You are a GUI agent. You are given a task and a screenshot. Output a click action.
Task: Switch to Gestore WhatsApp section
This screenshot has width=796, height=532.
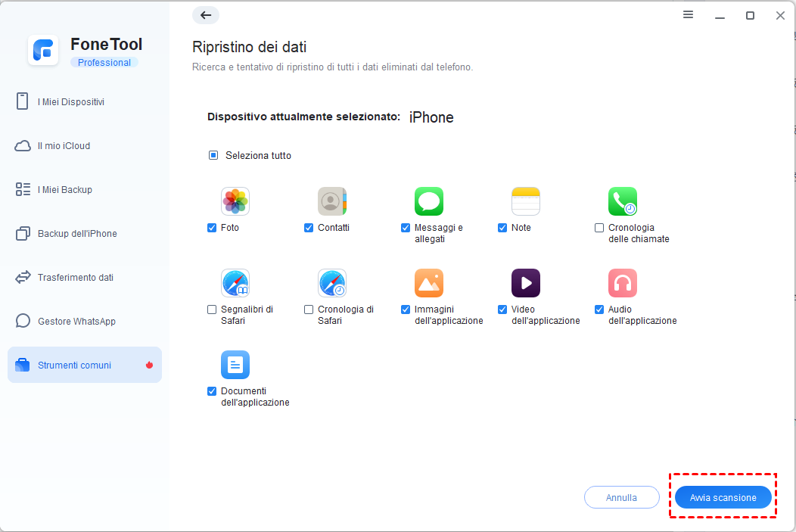click(x=76, y=322)
